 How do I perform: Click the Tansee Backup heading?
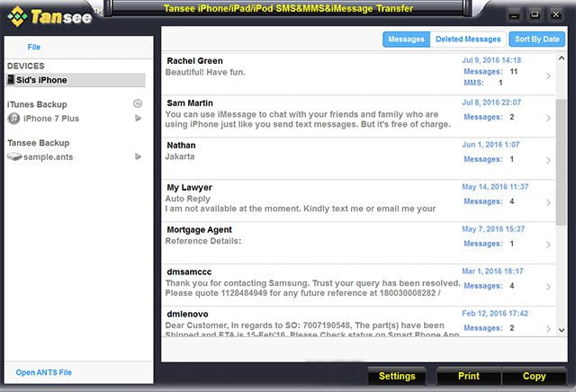(x=38, y=143)
